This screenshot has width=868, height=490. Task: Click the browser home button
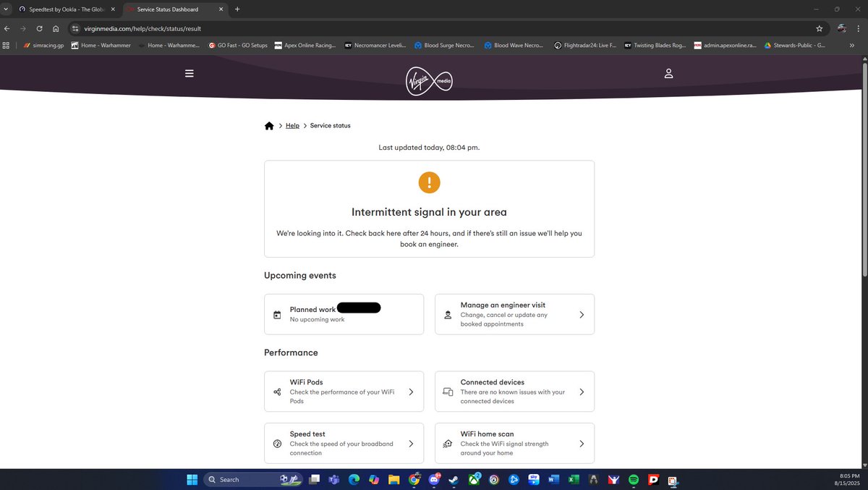pyautogui.click(x=56, y=28)
